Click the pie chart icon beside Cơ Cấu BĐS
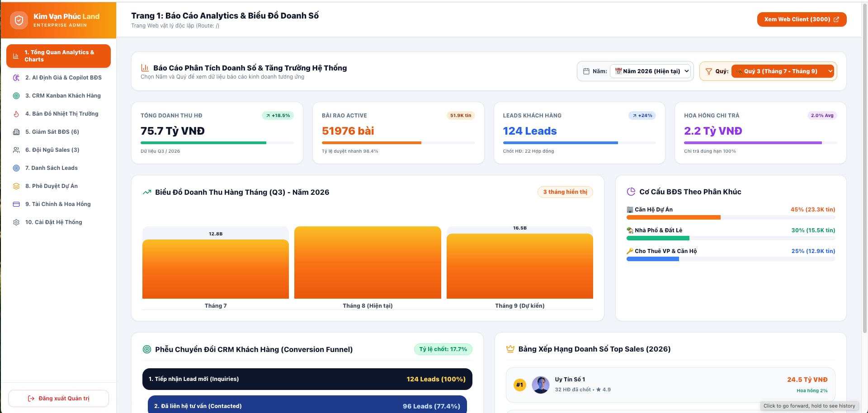Screen dimensions: 868x413 coord(631,192)
